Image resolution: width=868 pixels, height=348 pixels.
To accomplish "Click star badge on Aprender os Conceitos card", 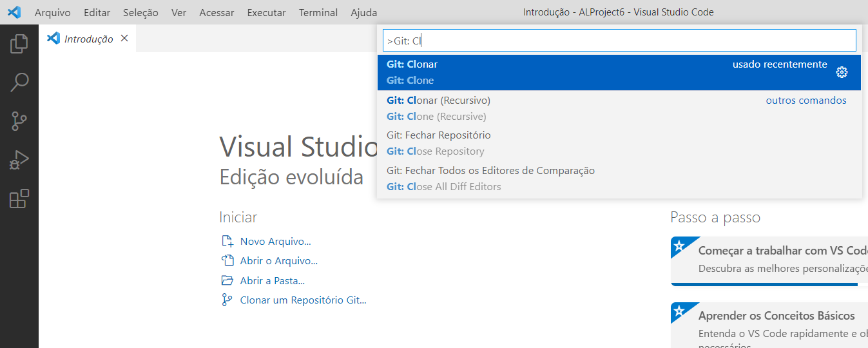I will click(679, 311).
